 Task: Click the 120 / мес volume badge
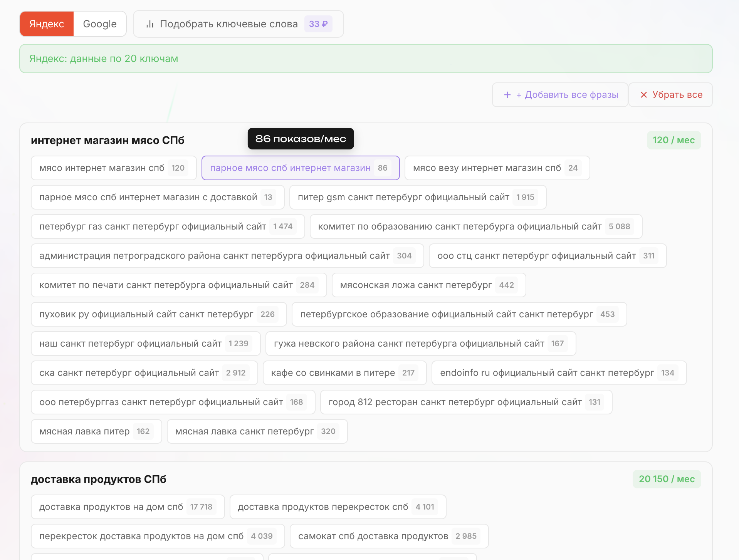coord(674,140)
